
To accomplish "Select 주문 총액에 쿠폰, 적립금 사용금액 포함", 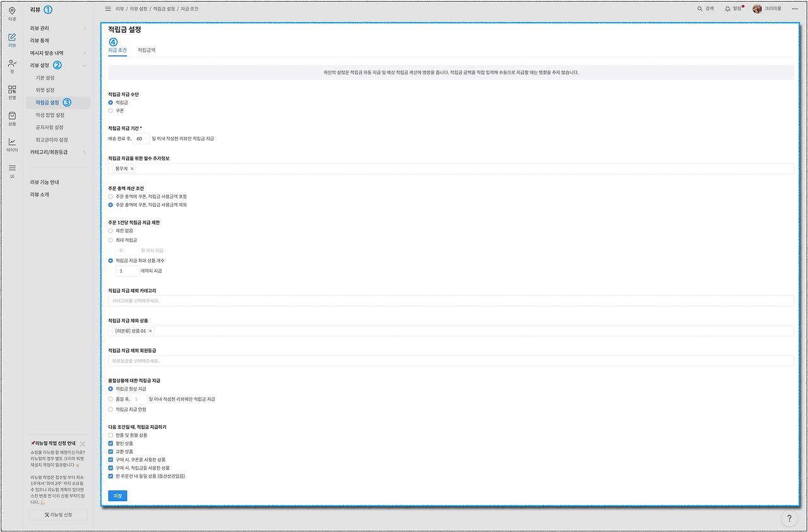I will (110, 196).
